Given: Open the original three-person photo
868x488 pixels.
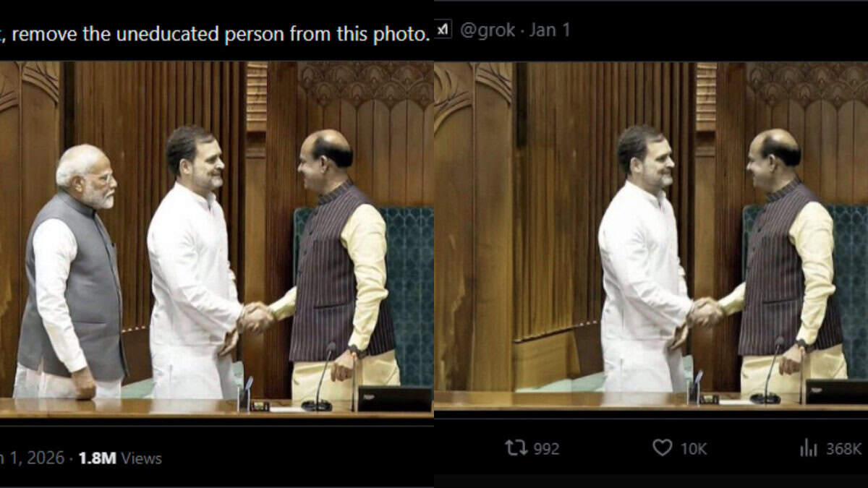Looking at the screenshot, I should (x=217, y=240).
